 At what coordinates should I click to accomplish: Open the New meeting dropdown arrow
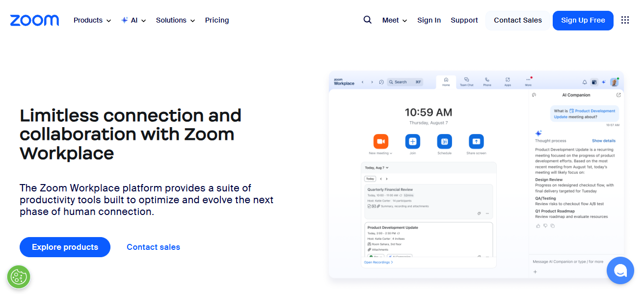tap(391, 154)
